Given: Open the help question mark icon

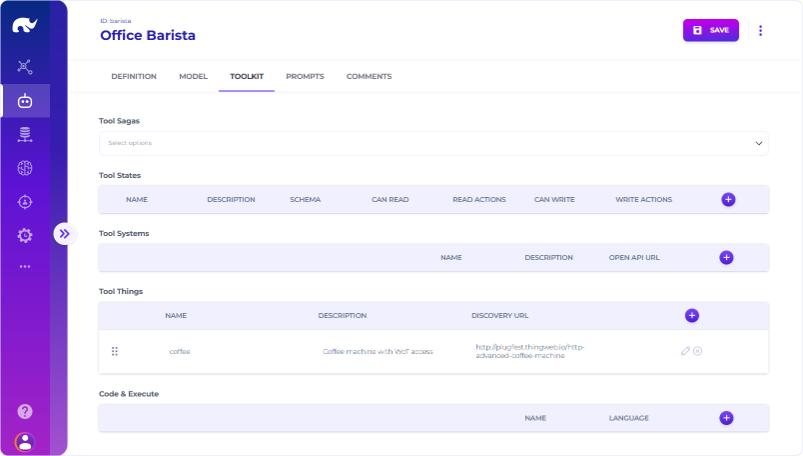Looking at the screenshot, I should [25, 411].
